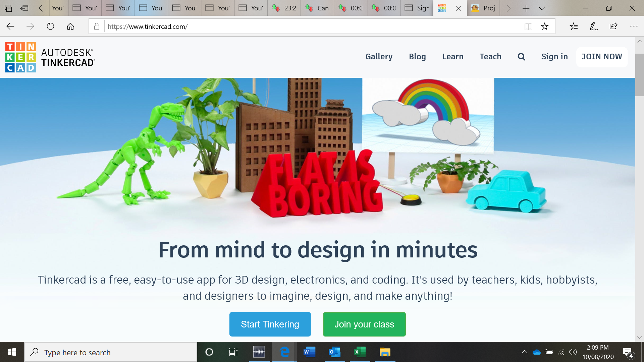Open the Learn menu item
Viewport: 644px width, 362px height.
(x=453, y=57)
